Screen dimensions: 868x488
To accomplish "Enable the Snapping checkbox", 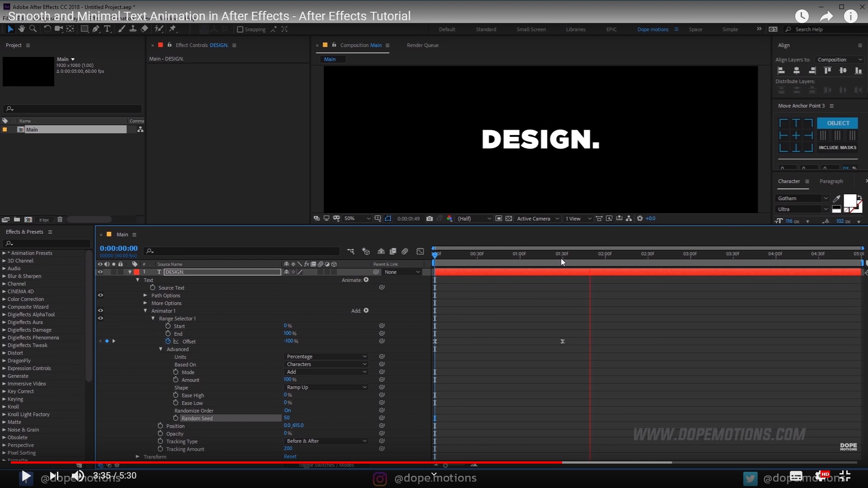I will tap(240, 29).
